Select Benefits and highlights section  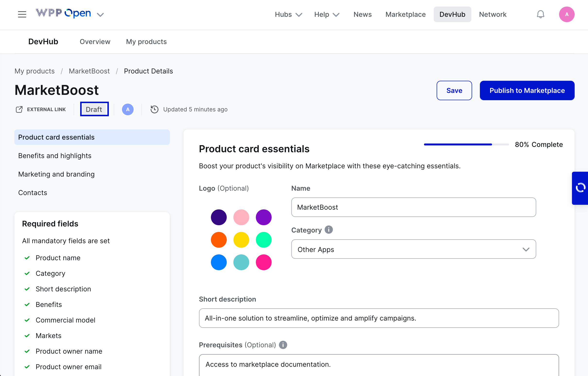point(55,156)
